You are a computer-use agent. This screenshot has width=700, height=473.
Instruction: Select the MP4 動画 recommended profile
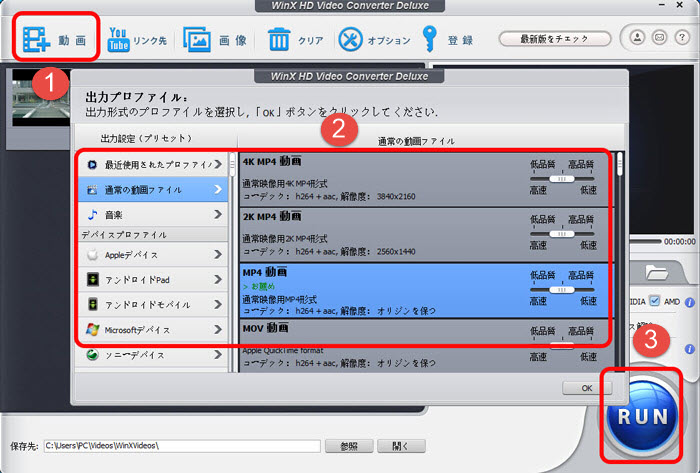426,290
